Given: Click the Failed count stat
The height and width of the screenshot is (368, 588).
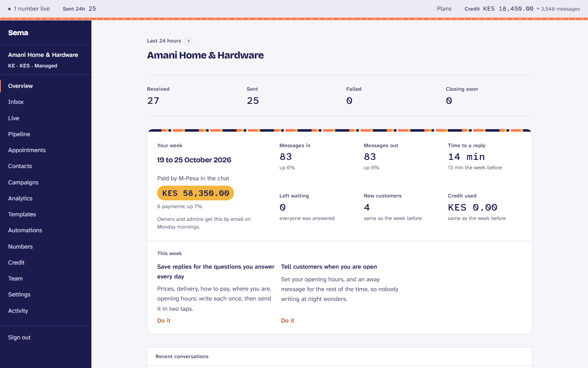Looking at the screenshot, I should pos(350,101).
